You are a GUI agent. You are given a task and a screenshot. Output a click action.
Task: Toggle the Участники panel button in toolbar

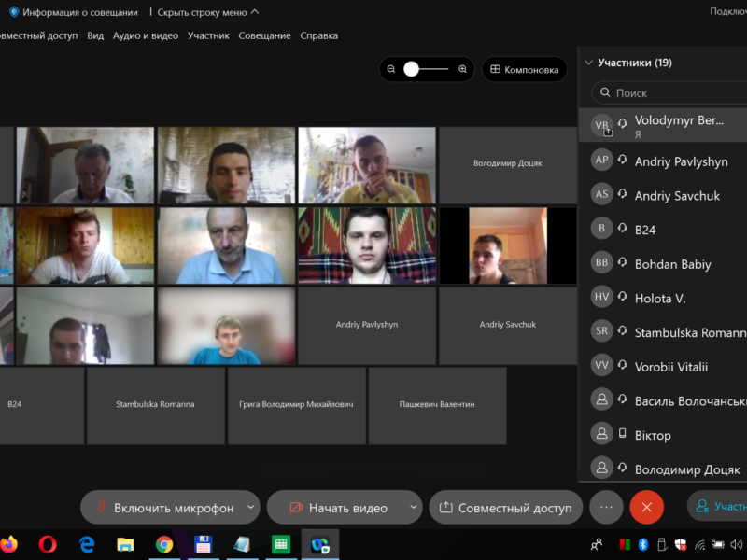(717, 507)
